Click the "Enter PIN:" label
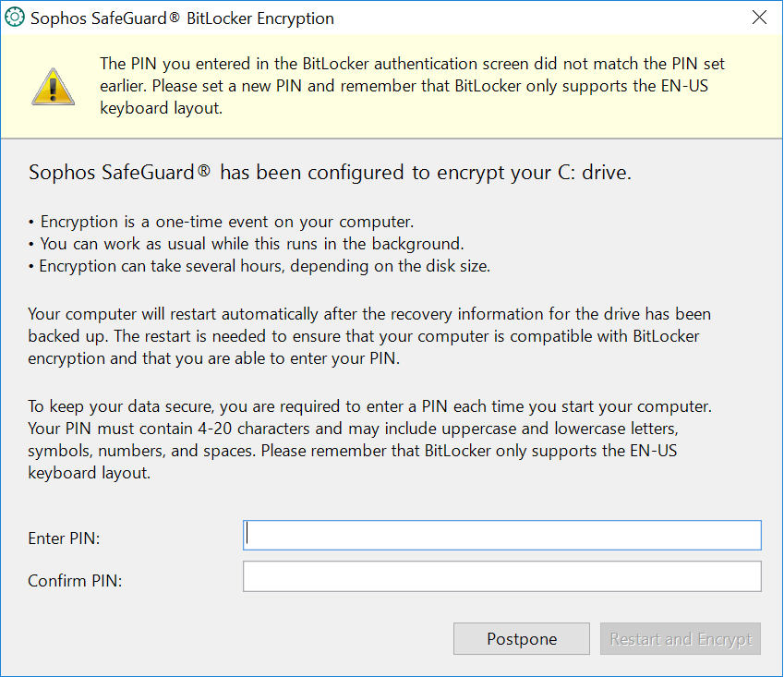 tap(64, 538)
